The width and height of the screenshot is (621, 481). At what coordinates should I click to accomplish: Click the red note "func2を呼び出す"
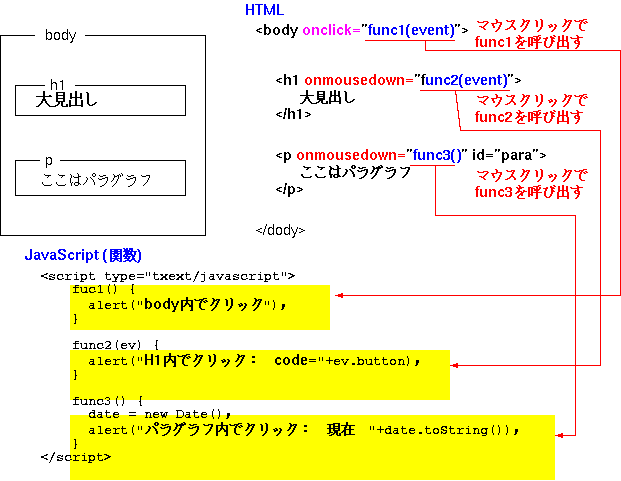pyautogui.click(x=529, y=117)
